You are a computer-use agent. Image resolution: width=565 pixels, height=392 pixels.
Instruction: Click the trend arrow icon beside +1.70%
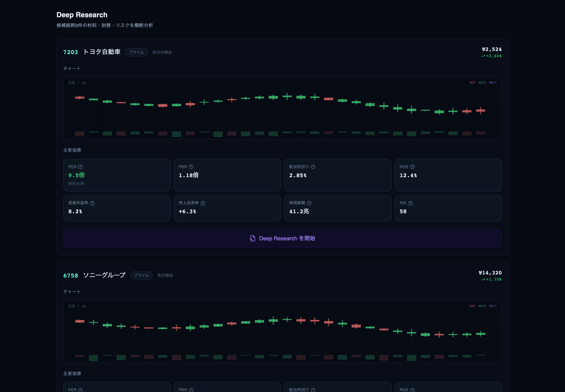click(483, 279)
